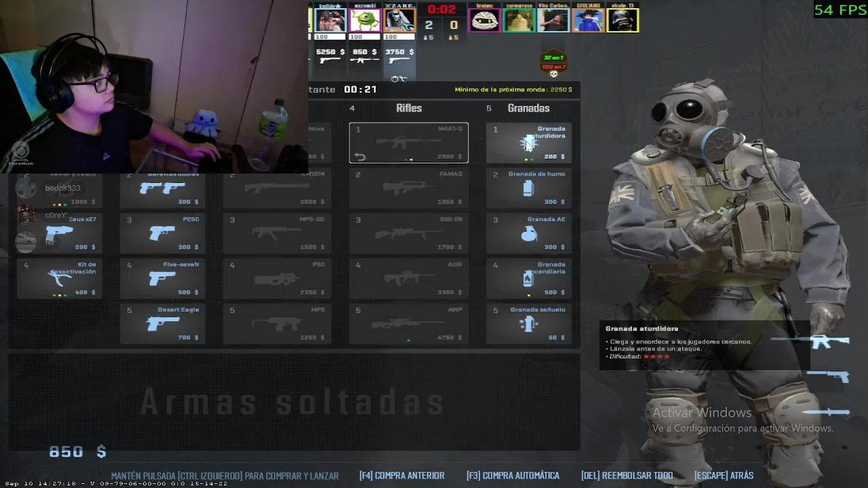Buy the P250 pistol

tap(163, 233)
